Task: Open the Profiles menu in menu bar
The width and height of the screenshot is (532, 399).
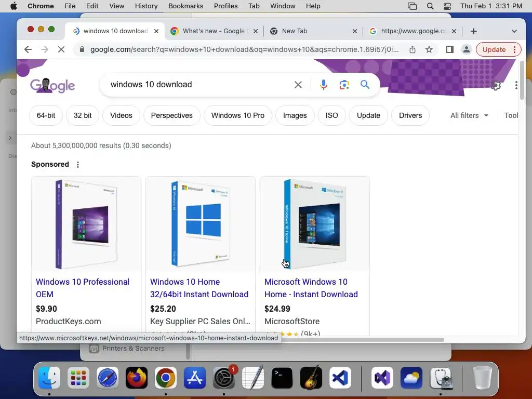Action: pos(225,6)
